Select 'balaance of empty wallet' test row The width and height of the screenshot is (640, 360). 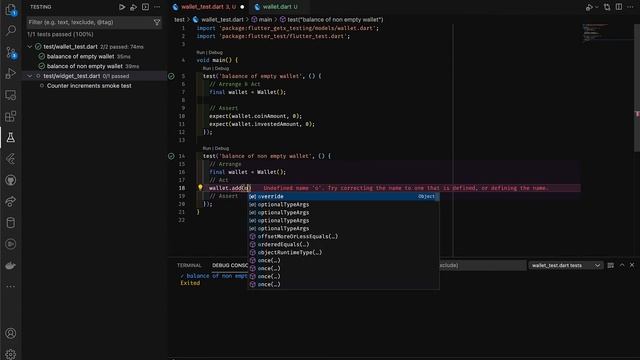coord(94,56)
